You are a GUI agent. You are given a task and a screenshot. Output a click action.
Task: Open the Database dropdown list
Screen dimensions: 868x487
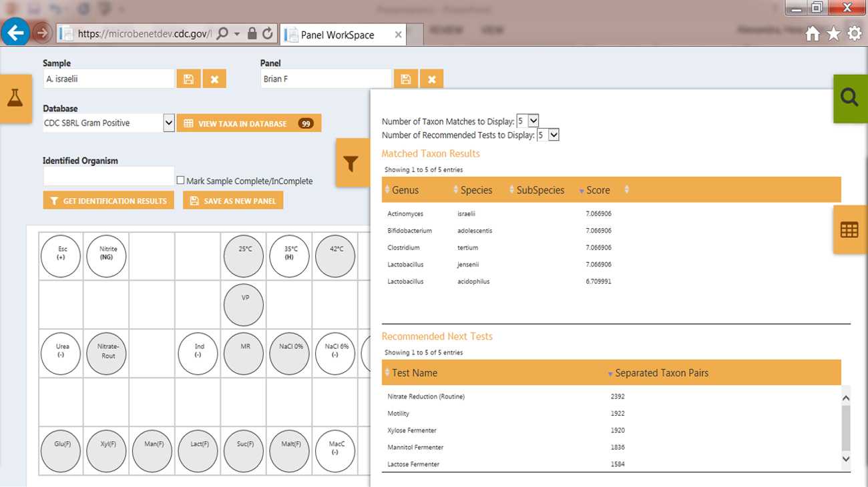(169, 123)
